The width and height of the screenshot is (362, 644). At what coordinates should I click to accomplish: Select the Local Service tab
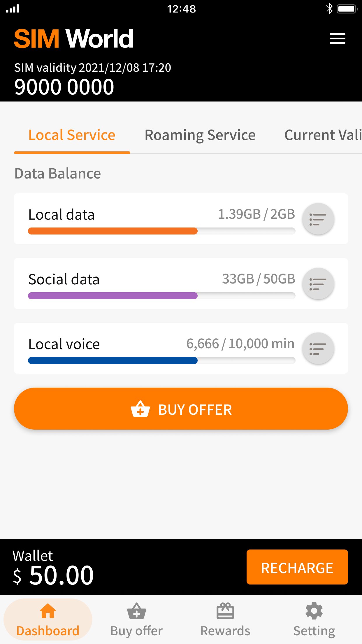pos(72,135)
